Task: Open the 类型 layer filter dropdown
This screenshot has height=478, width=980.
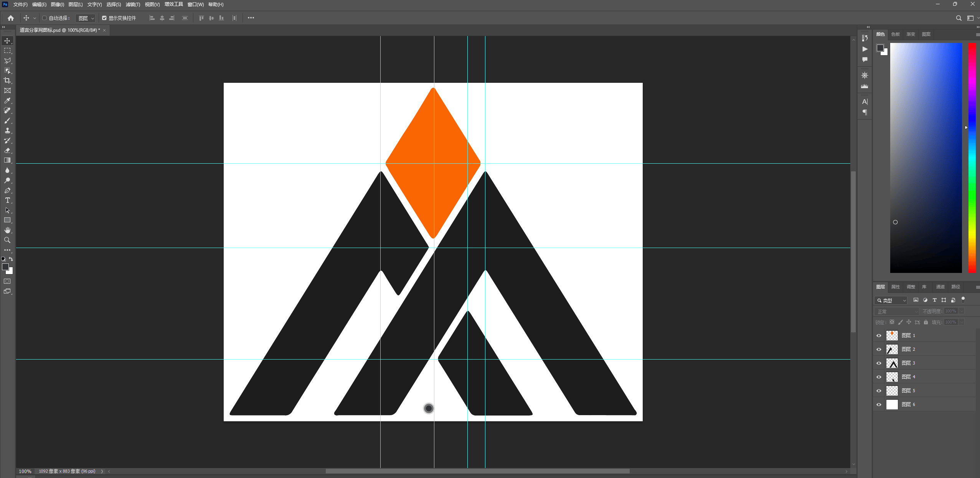Action: (x=891, y=301)
